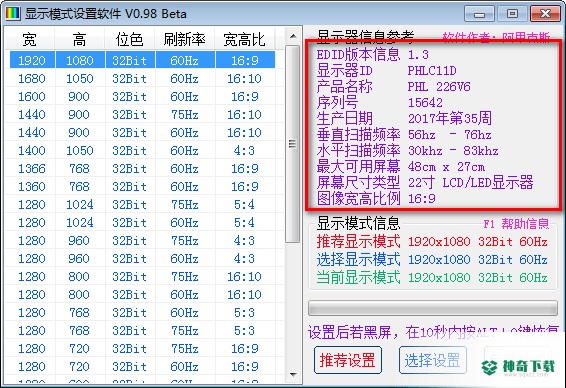Screen dimensions: 566x388
Task: Click the 屏幕尺寸类型 value 22寸 LCD/LED显示器
Action: tap(471, 183)
